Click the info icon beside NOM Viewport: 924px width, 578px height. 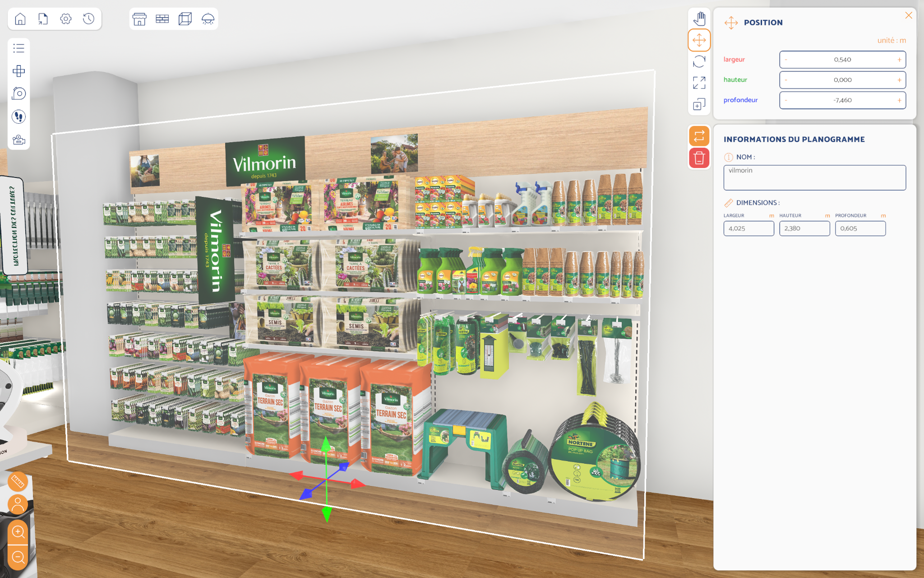coord(728,157)
